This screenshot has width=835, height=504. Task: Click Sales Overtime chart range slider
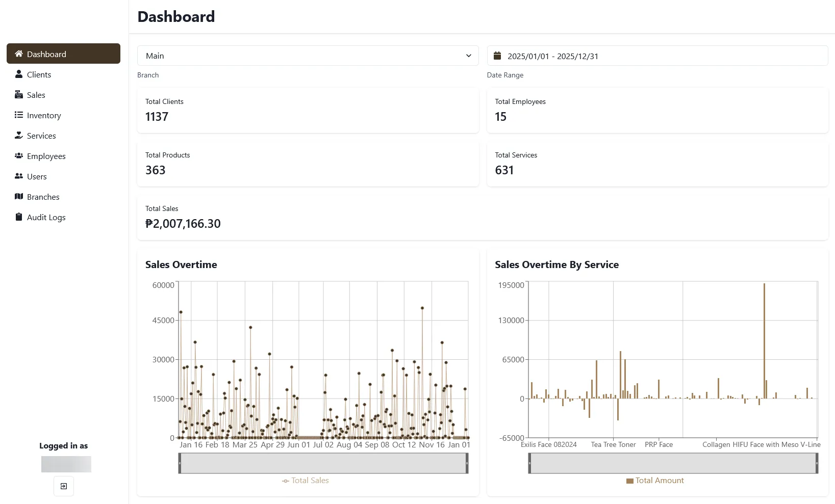[323, 463]
